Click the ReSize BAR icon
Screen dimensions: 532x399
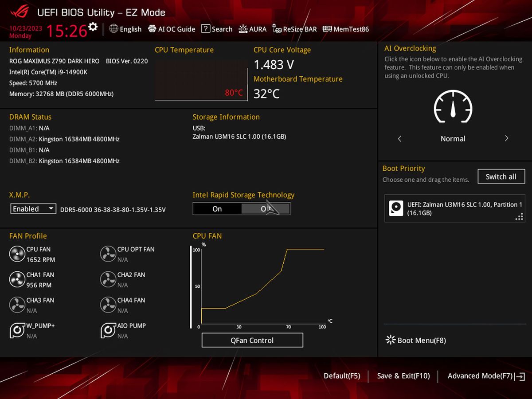(x=277, y=29)
